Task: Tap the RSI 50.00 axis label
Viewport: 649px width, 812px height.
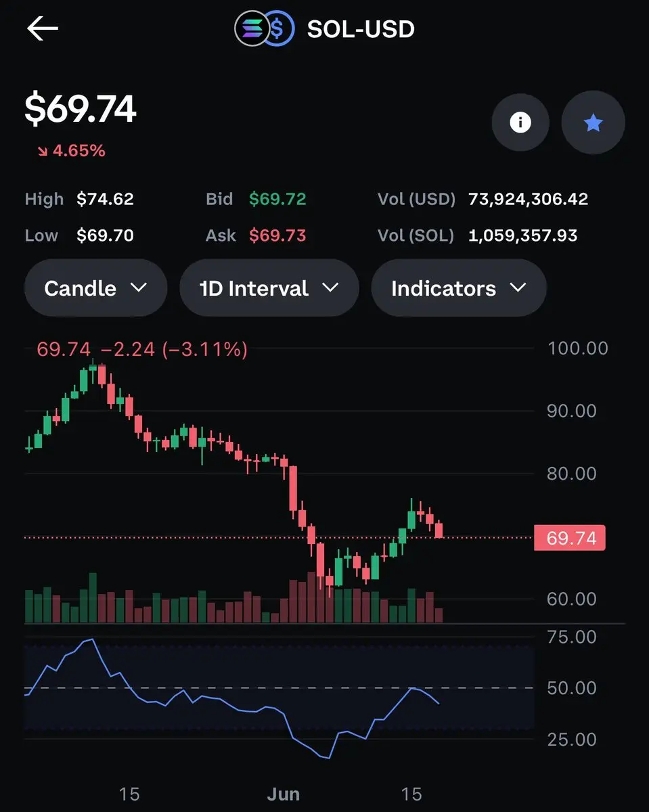Action: [x=572, y=687]
